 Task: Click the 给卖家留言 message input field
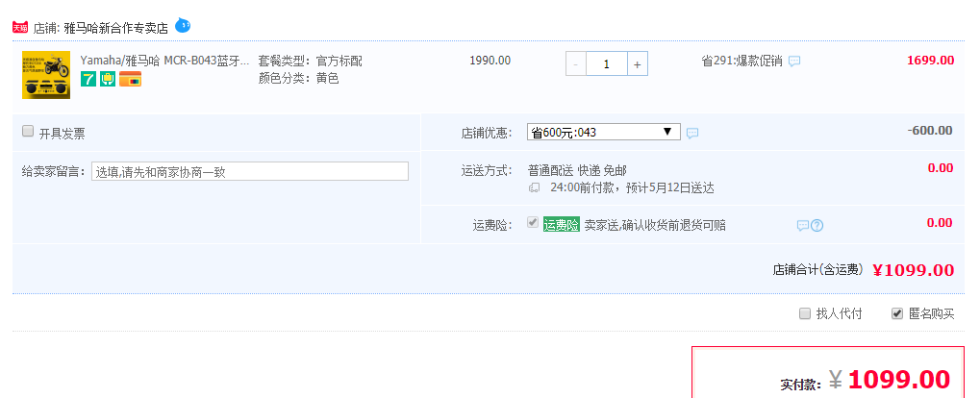[250, 171]
